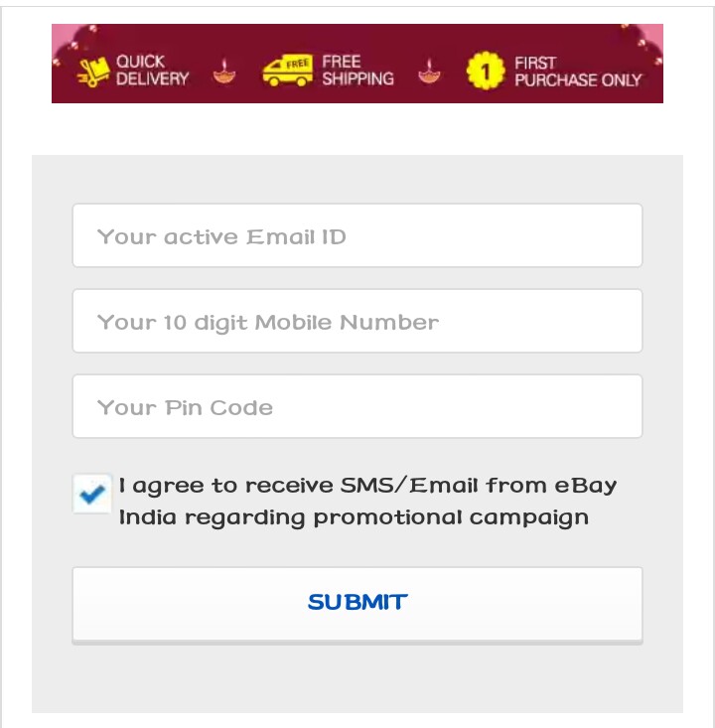Click the pink garland in banner's top-right corner

click(645, 36)
